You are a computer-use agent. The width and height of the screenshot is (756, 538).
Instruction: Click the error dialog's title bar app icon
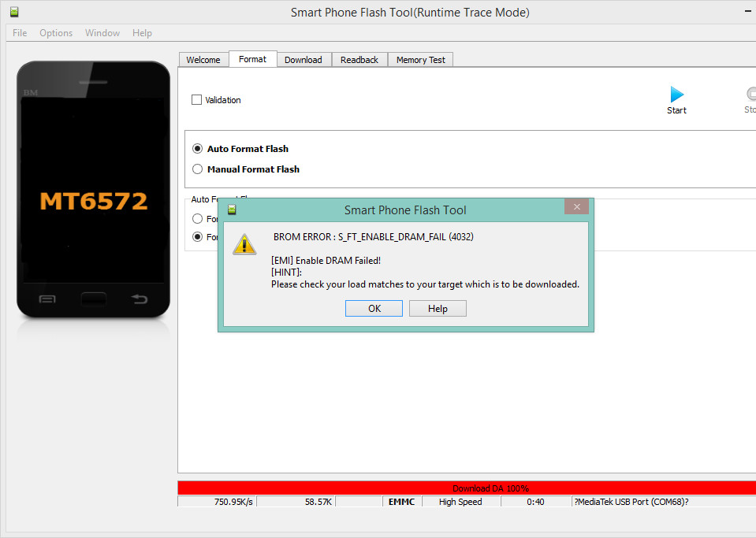pyautogui.click(x=232, y=210)
